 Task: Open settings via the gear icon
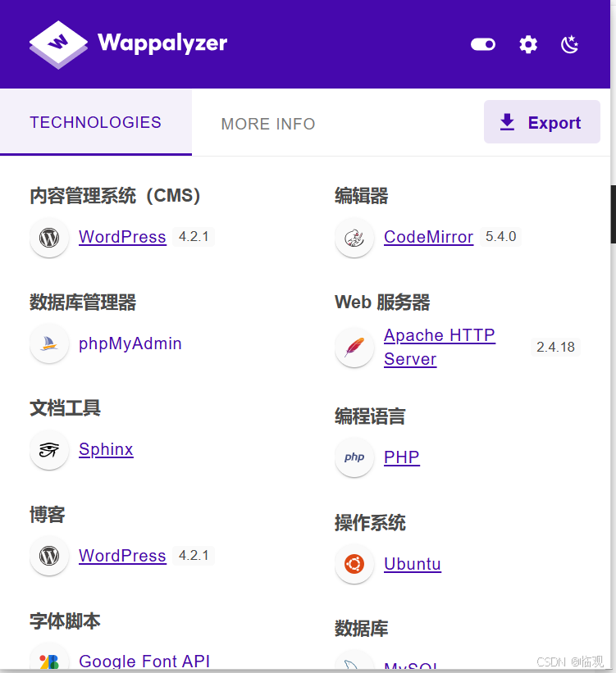[x=528, y=44]
